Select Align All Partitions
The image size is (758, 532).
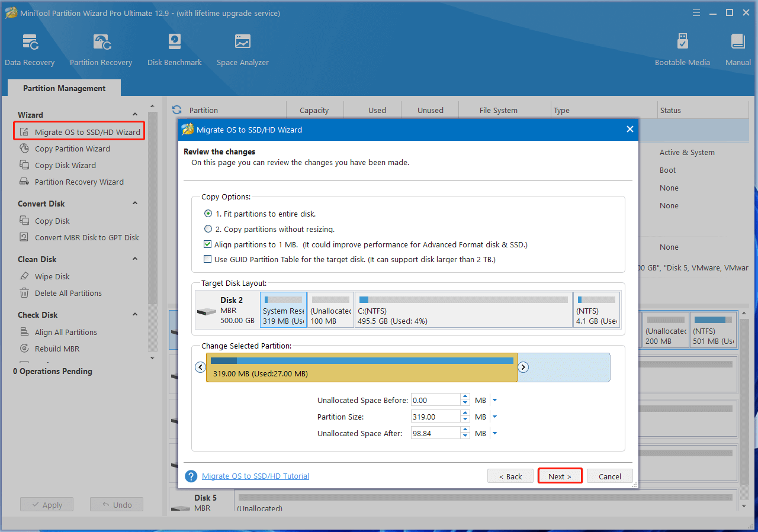click(66, 332)
